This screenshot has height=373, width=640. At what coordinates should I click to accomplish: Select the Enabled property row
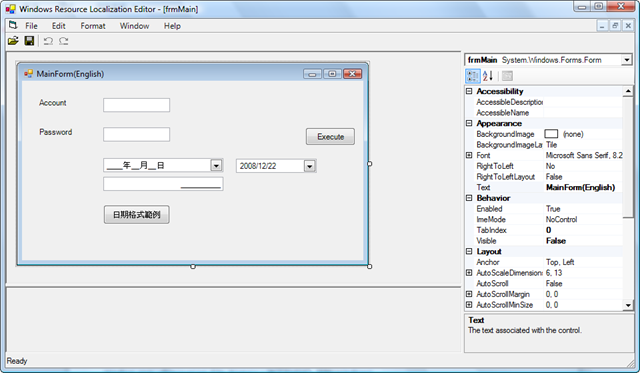click(544, 209)
